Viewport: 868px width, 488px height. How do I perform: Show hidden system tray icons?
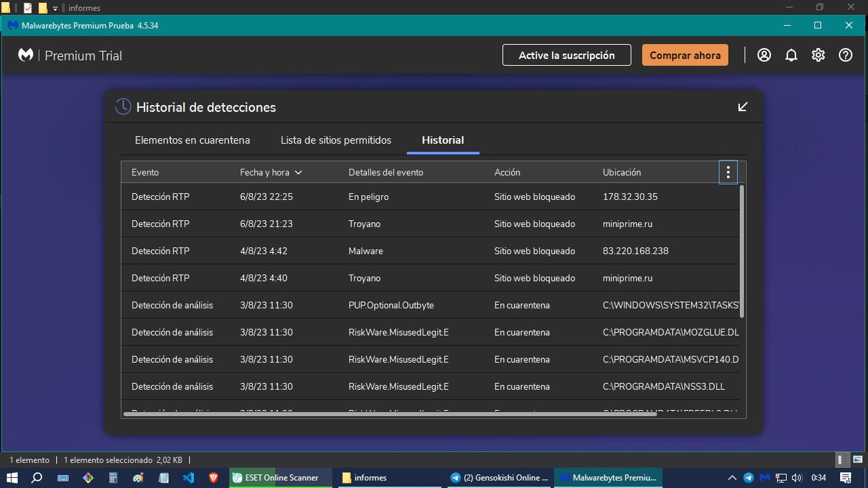click(733, 477)
